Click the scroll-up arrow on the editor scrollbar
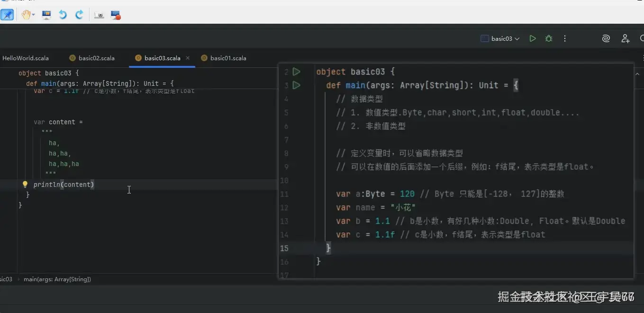This screenshot has width=644, height=313. click(637, 74)
